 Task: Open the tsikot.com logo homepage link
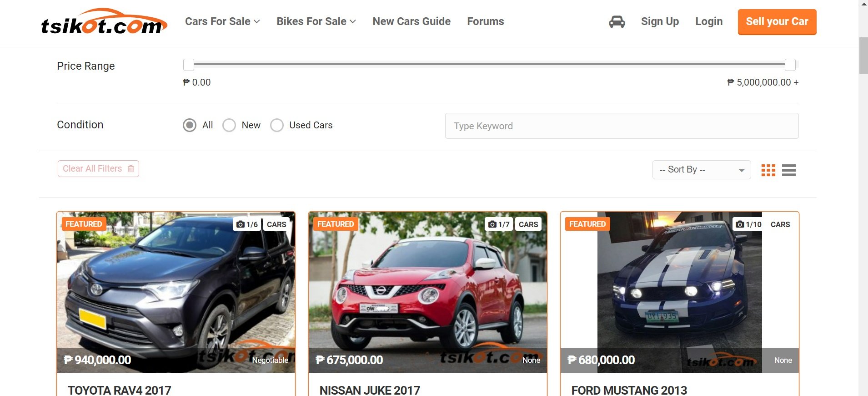[104, 22]
